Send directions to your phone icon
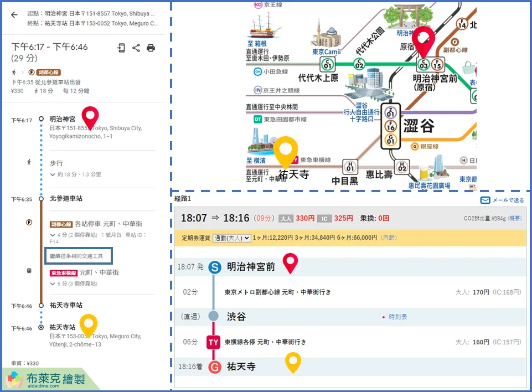 [x=121, y=48]
